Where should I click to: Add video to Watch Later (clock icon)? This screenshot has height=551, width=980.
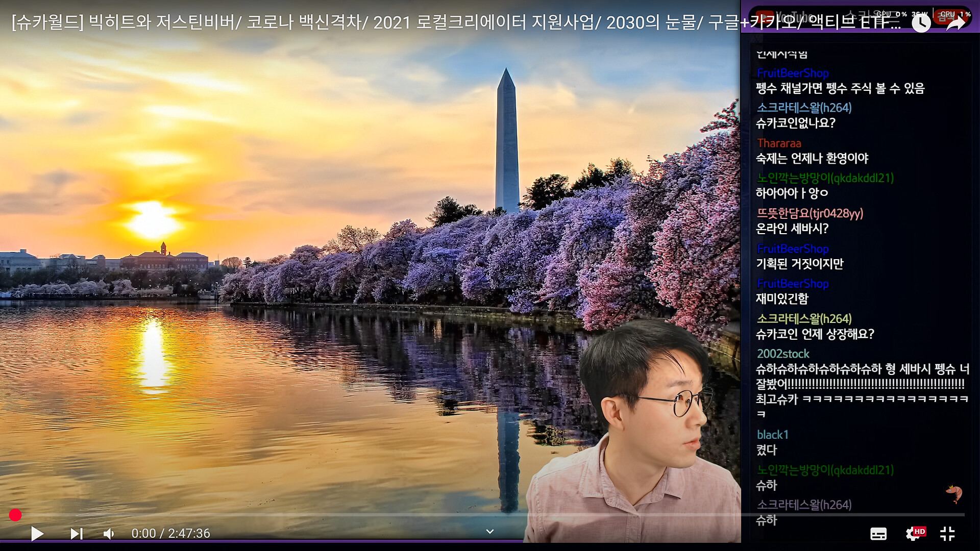tap(921, 23)
